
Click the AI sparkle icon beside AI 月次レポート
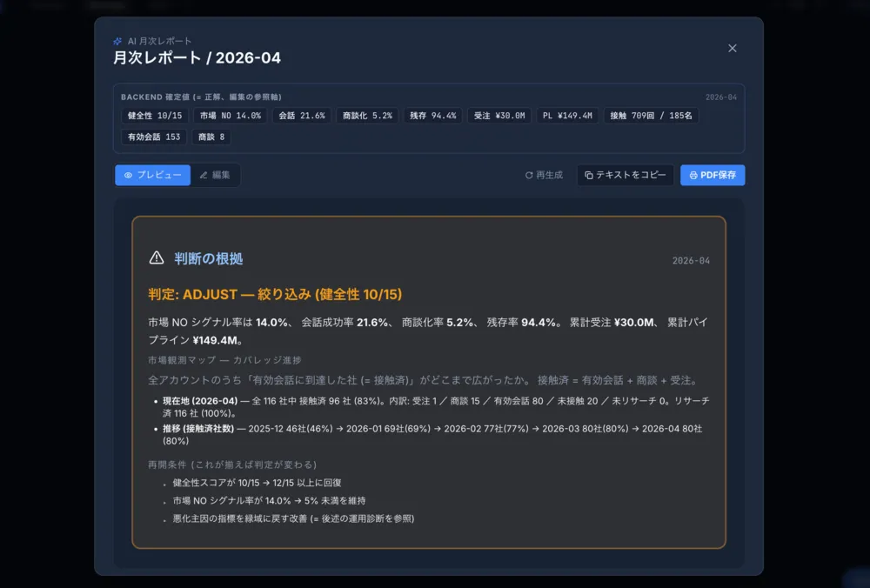(x=117, y=41)
